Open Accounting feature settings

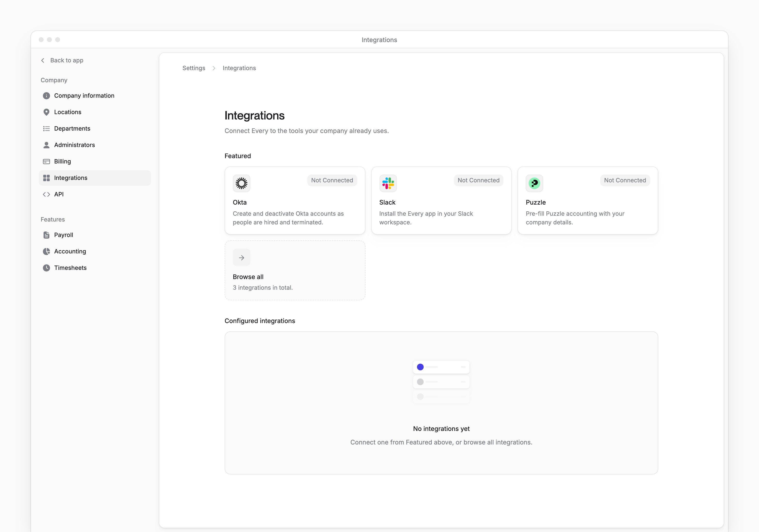click(95, 251)
